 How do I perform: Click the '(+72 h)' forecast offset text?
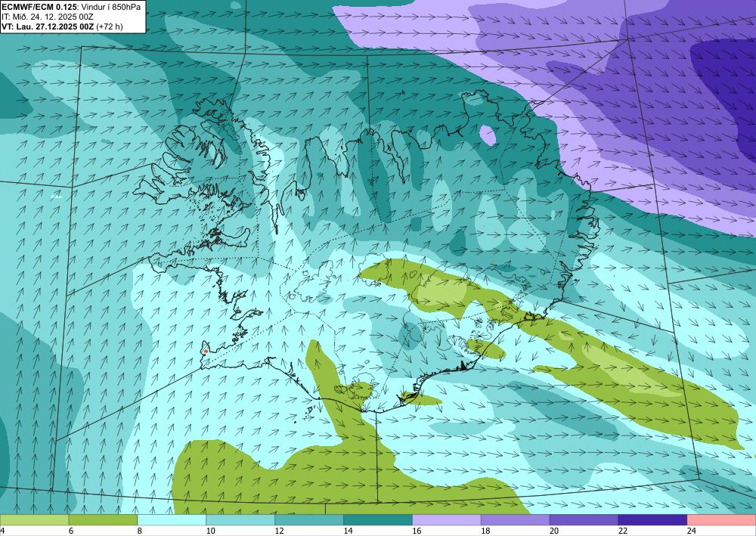click(110, 26)
